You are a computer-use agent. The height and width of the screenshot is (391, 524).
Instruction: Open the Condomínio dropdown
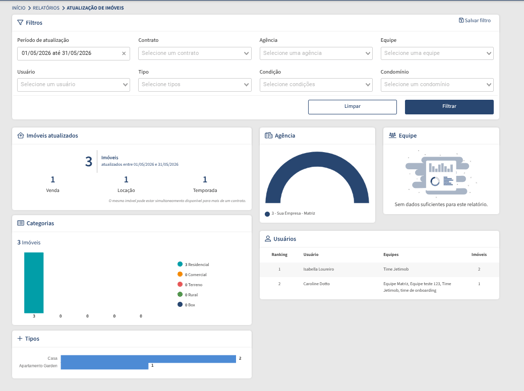[x=437, y=85]
